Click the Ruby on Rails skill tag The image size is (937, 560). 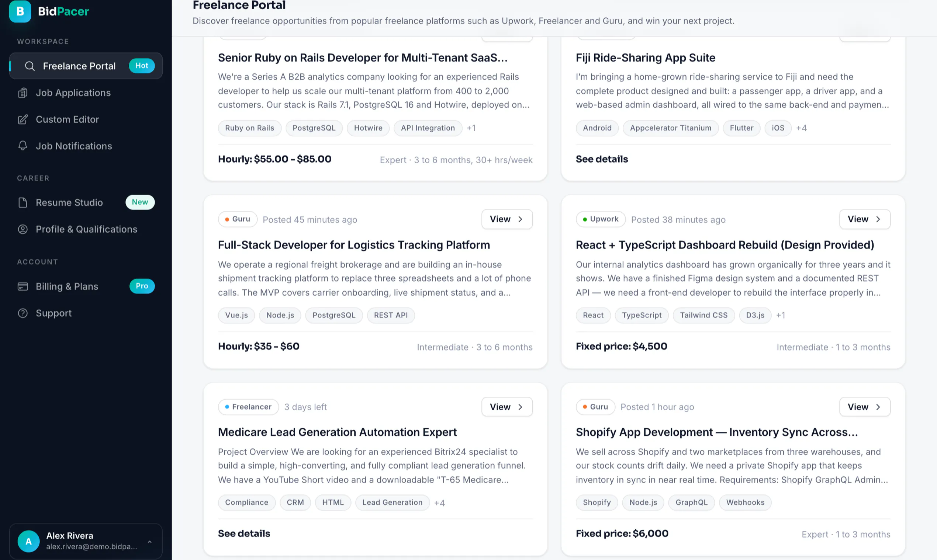click(249, 128)
